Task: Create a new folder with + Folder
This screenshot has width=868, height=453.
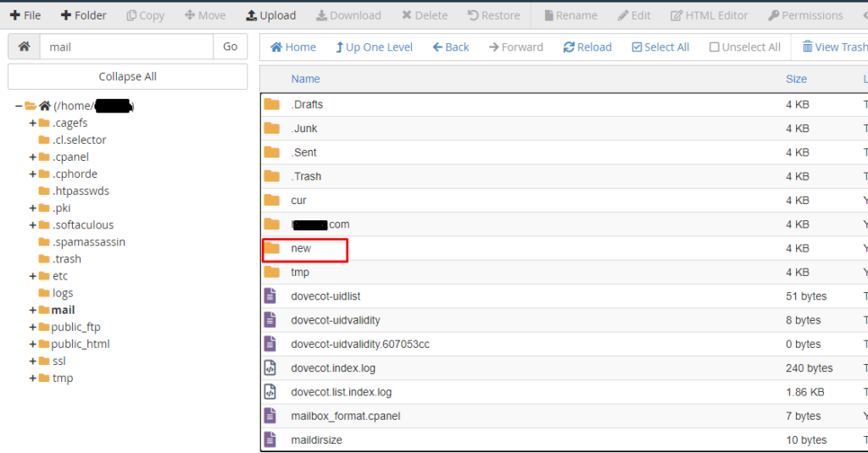Action: point(83,15)
